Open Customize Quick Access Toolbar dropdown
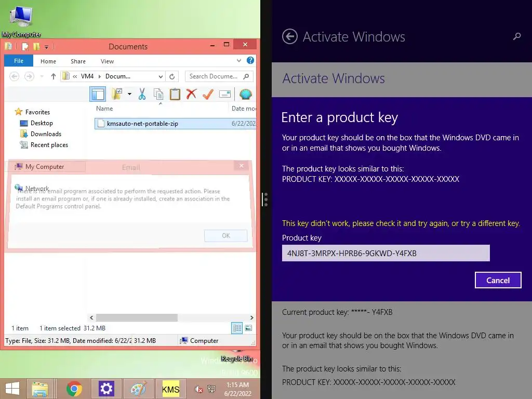 click(46, 47)
